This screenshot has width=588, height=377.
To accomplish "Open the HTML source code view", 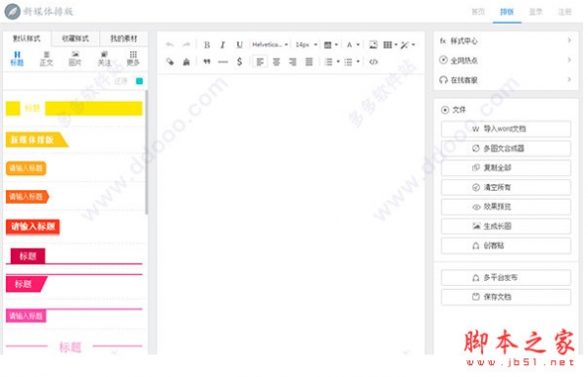I will point(373,62).
